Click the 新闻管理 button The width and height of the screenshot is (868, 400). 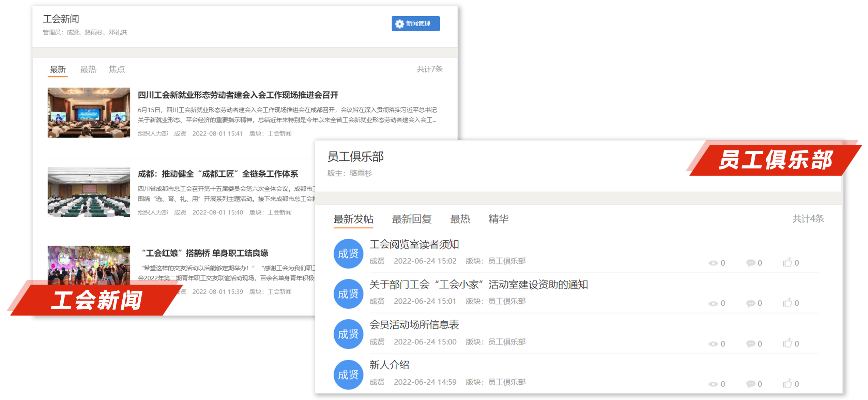pos(415,23)
